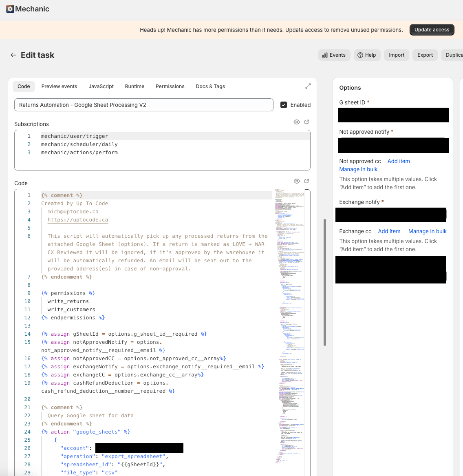463x476 pixels.
Task: Click the Mechanic app logo icon
Action: pos(10,9)
